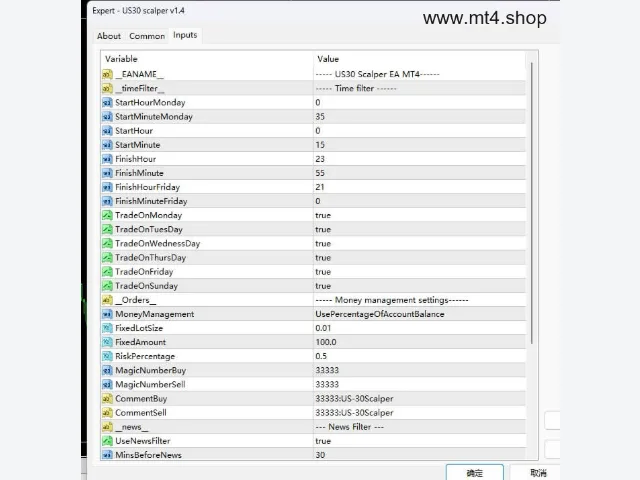The height and width of the screenshot is (480, 640).
Task: Change TradeOnThursDay true value
Action: (x=323, y=258)
